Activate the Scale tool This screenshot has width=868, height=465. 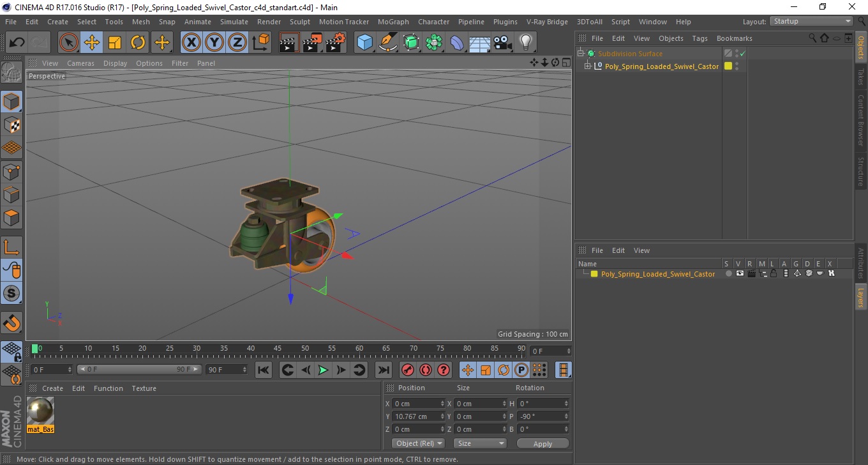coord(115,43)
